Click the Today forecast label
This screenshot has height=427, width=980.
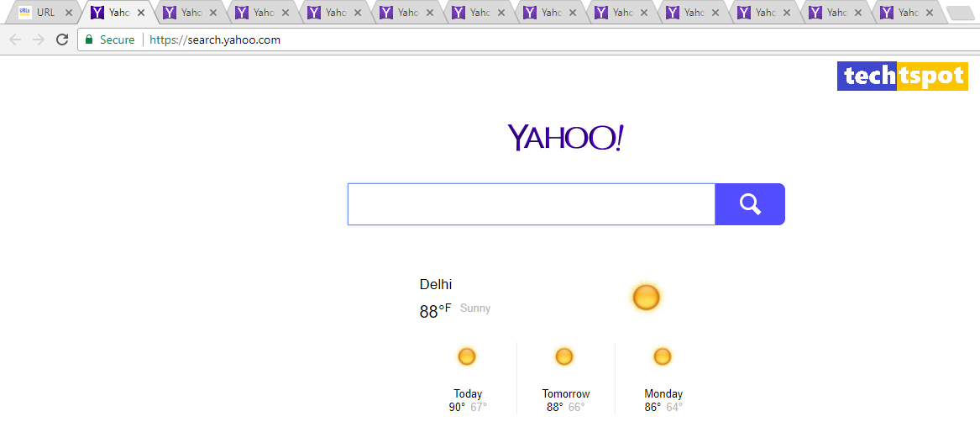[468, 394]
